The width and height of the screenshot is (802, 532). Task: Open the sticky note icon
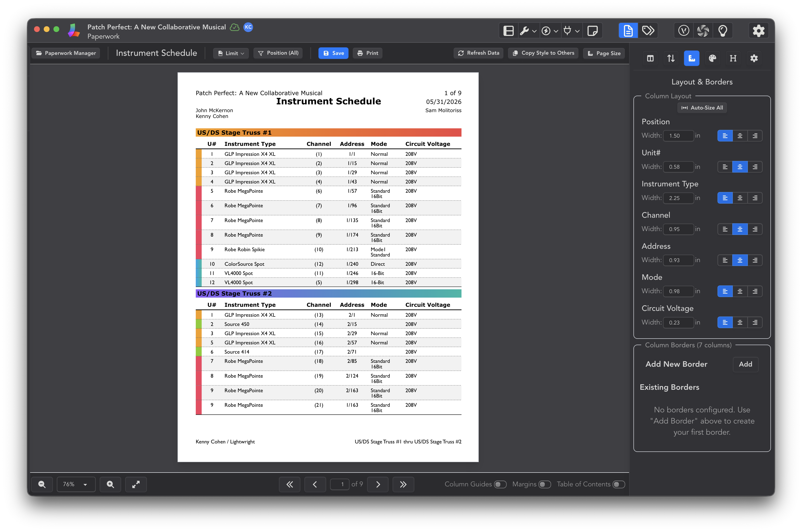pyautogui.click(x=592, y=31)
